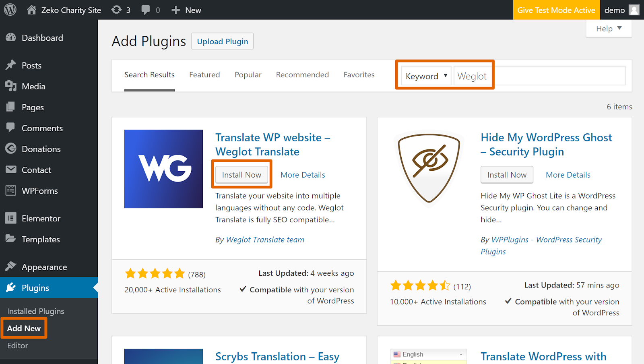Install Hide My WordPress Ghost plugin
The width and height of the screenshot is (644, 364).
coord(507,175)
